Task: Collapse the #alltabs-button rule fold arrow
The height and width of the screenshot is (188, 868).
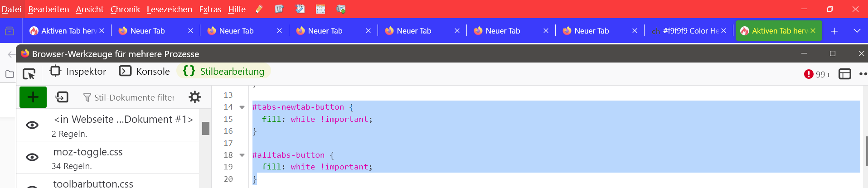Action: (242, 155)
